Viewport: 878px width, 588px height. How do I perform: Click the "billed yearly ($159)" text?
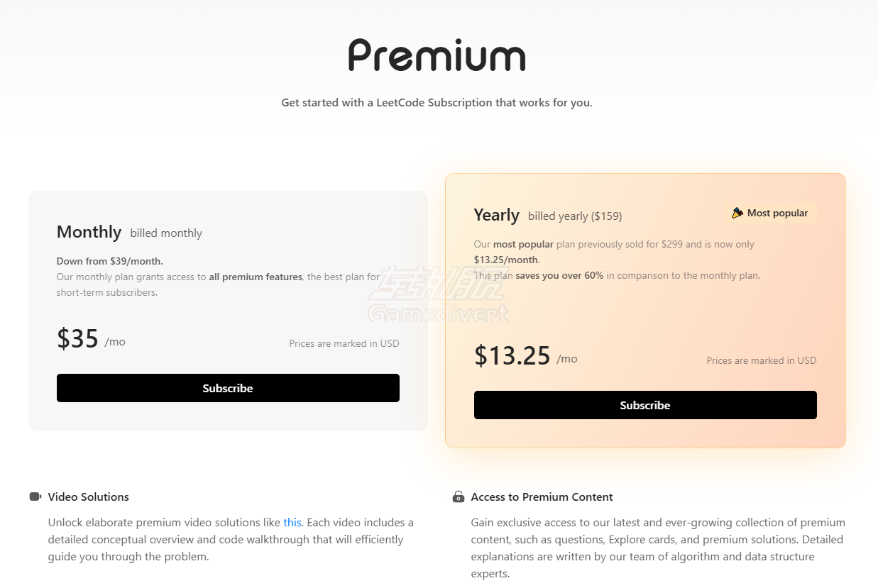coord(575,216)
